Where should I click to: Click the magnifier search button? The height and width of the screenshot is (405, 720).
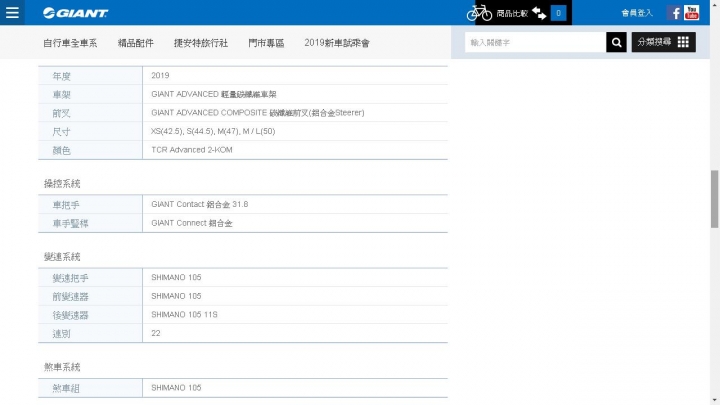(x=616, y=42)
